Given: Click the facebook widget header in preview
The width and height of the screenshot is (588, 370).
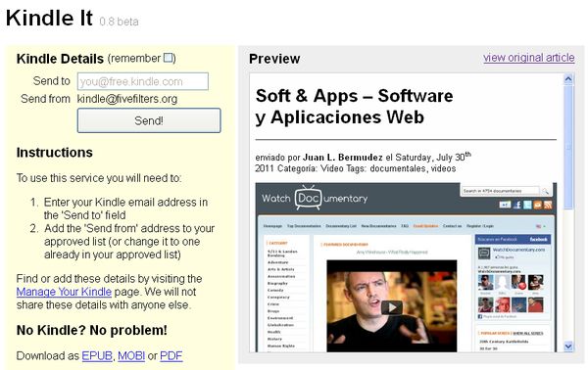Looking at the screenshot, I should click(513, 239).
